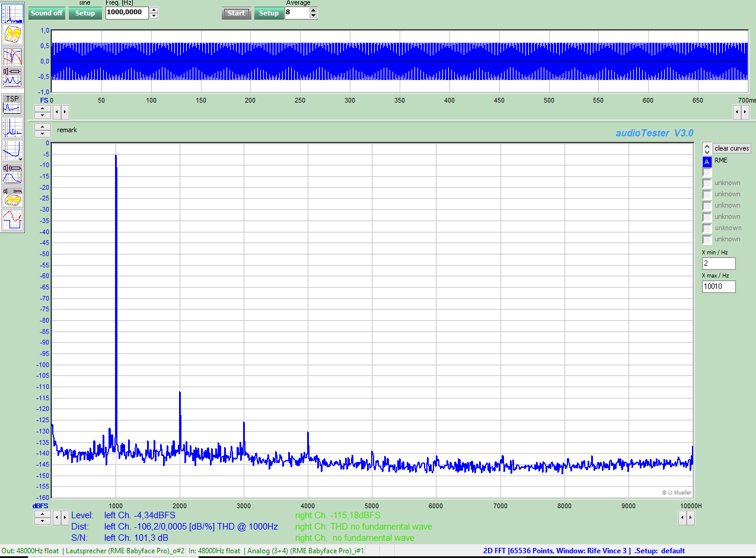Viewport: 756px width, 558px height.
Task: Click the highlighted A curve label button
Action: [x=706, y=161]
